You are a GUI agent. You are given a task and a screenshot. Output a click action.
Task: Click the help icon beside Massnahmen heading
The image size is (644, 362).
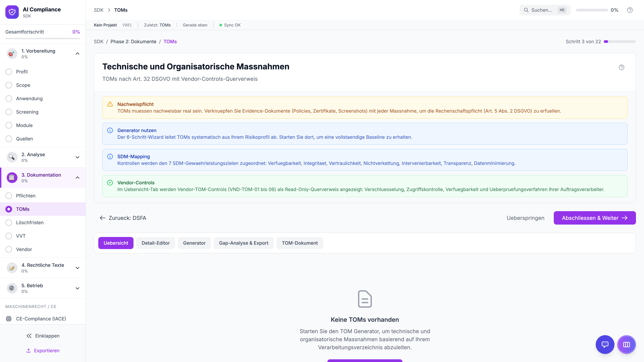pyautogui.click(x=621, y=67)
